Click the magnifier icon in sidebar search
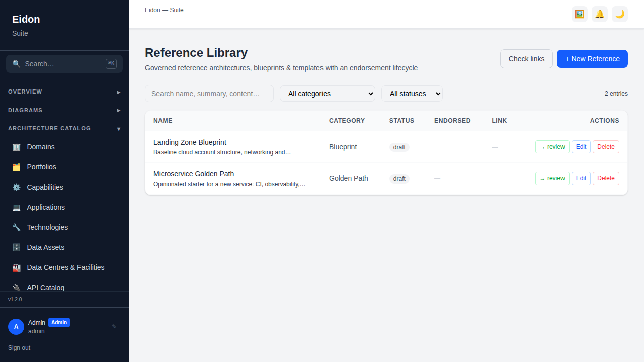Screen dimensions: 644x362 pyautogui.click(x=17, y=64)
